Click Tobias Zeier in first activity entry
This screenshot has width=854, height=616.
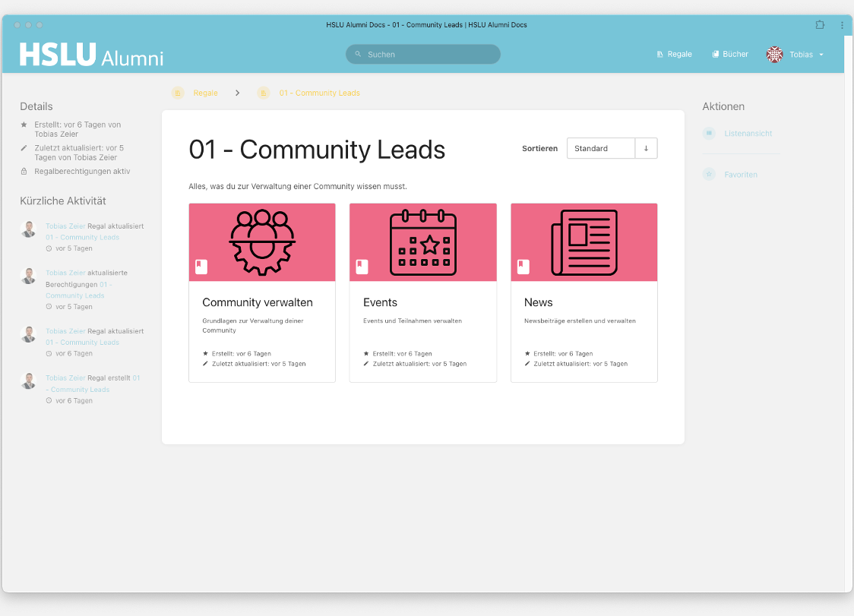click(x=65, y=226)
